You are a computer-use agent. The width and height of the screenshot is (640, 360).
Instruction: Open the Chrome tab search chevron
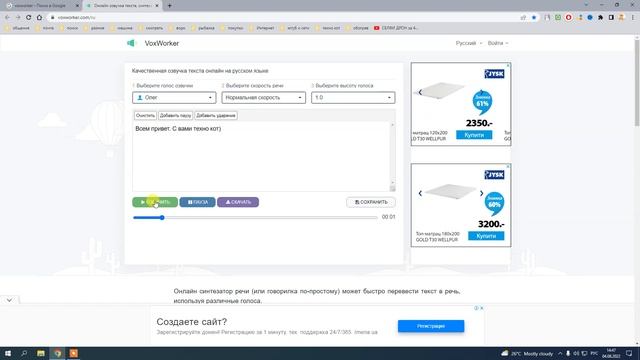pyautogui.click(x=586, y=5)
